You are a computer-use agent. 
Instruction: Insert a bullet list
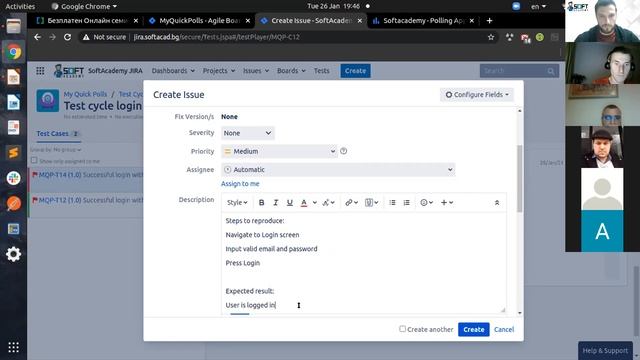pos(392,202)
